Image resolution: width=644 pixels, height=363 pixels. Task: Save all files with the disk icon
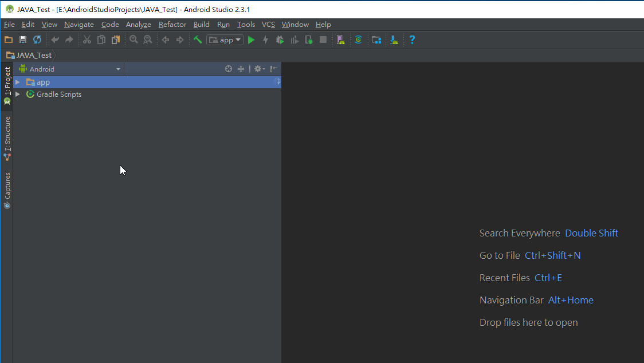coord(23,40)
